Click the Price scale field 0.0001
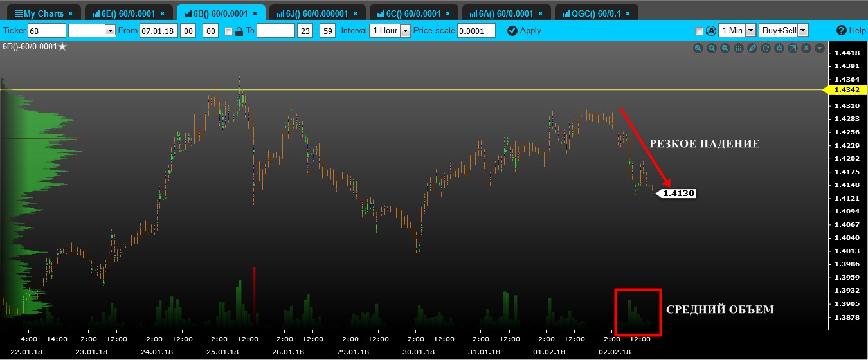 (476, 30)
